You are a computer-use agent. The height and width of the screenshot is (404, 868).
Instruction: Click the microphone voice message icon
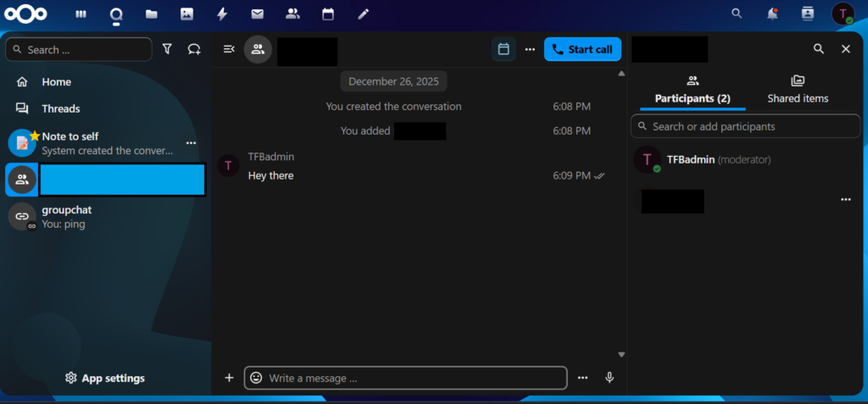[x=609, y=378]
